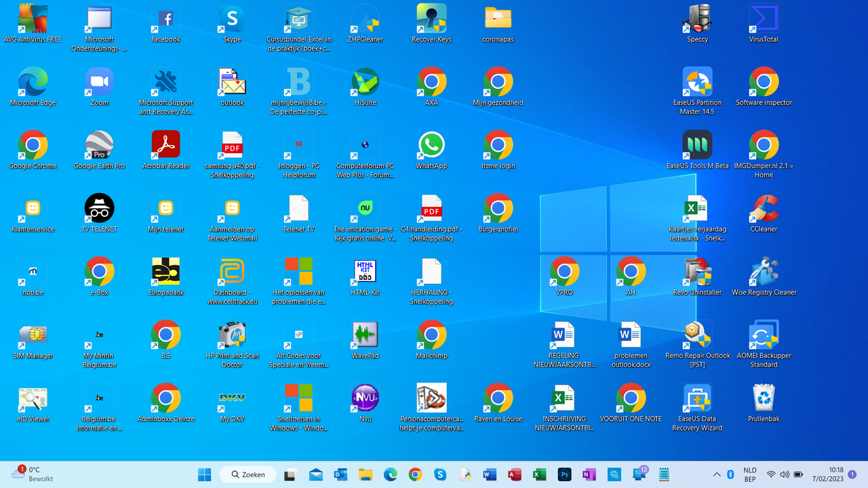Open the Prullenbak recycle bin
The image size is (868, 488).
[764, 403]
